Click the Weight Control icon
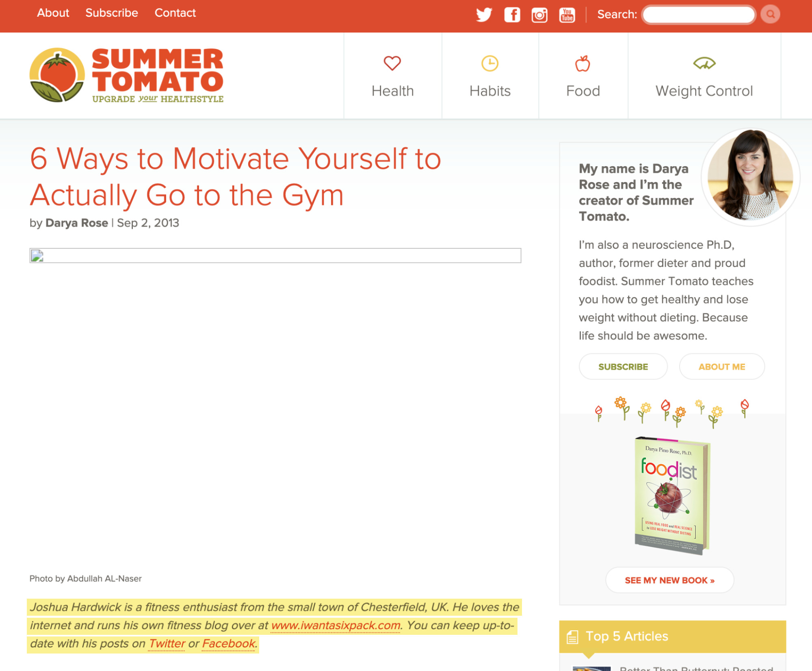812x671 pixels. coord(704,62)
